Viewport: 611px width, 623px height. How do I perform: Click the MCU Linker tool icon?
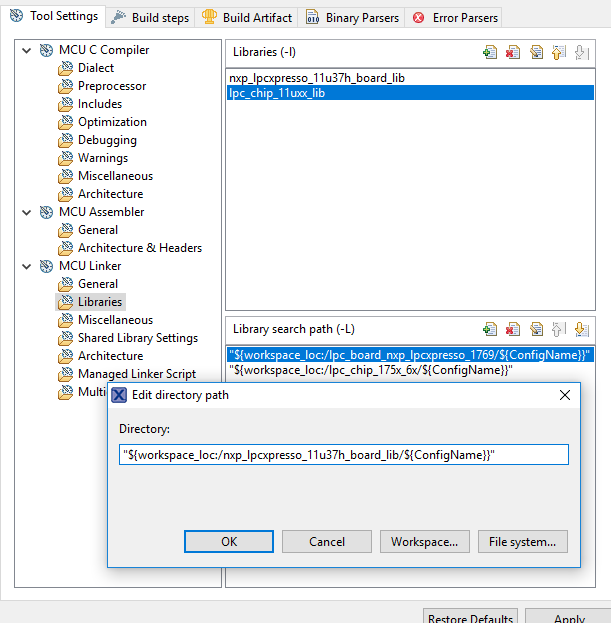[x=46, y=266]
